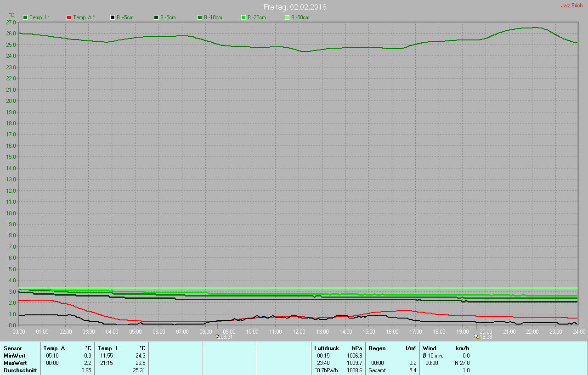Click the 'B -50cm' legend label
588x375 pixels.
[300, 17]
